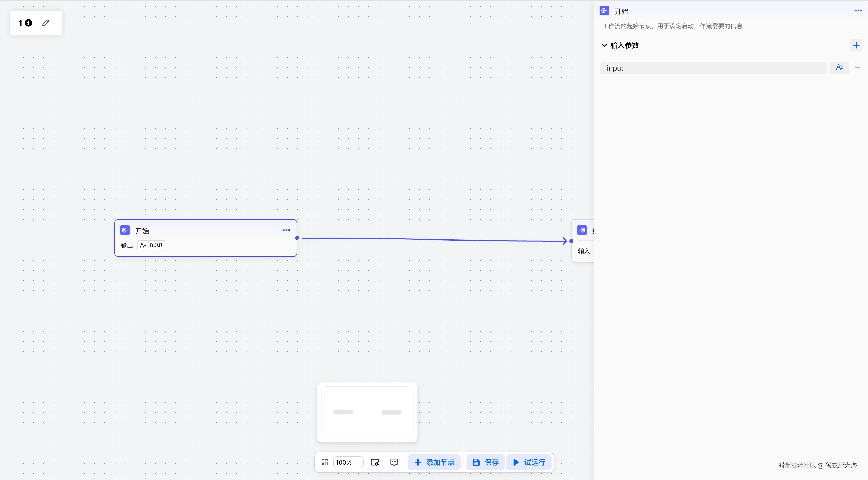Click the 试运行 run button
Viewport: 868px width, 480px height.
pyautogui.click(x=529, y=462)
